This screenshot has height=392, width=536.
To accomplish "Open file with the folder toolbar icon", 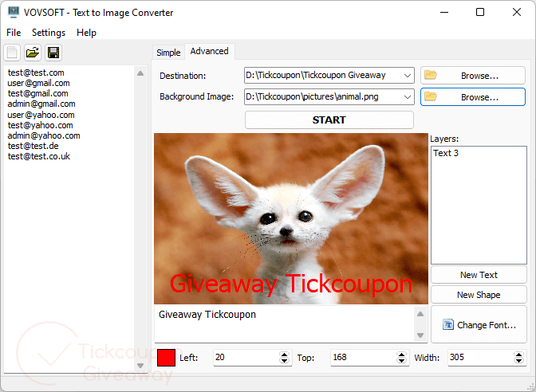I will [33, 53].
